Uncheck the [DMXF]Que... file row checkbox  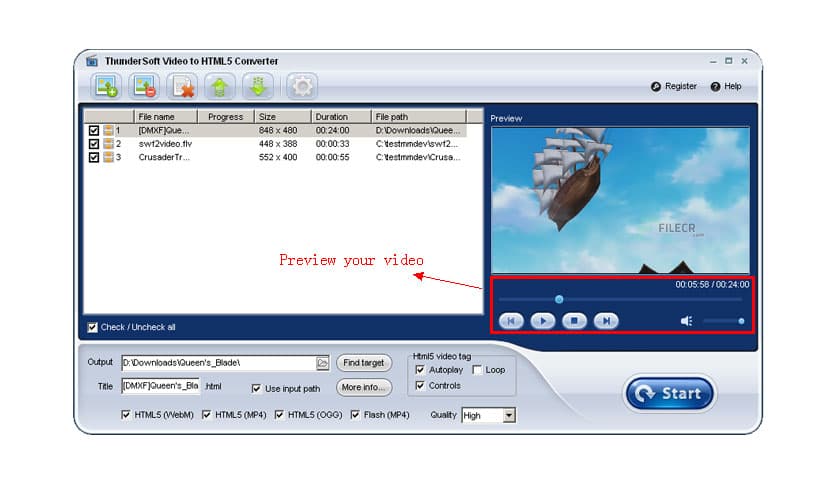(94, 131)
